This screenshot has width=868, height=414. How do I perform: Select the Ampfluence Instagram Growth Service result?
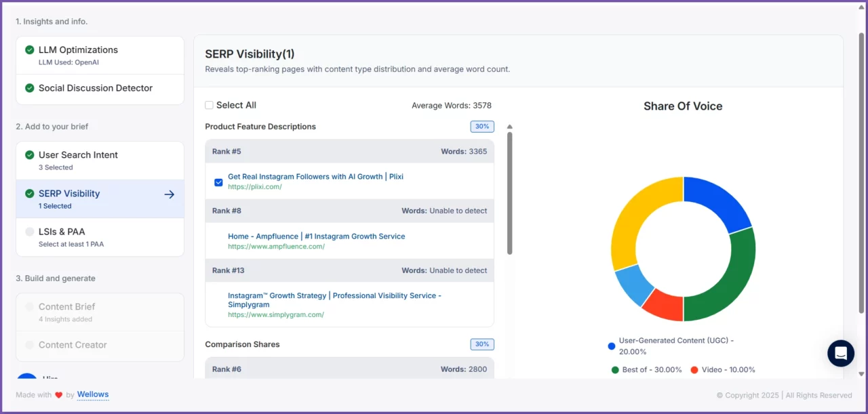[x=316, y=236]
